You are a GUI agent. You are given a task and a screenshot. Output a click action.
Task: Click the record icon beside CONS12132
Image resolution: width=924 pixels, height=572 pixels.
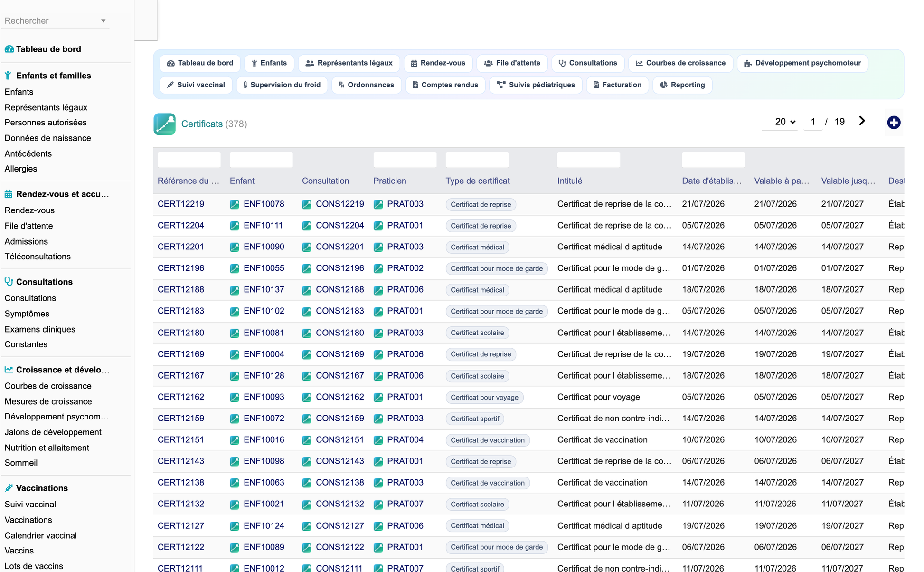pos(307,504)
